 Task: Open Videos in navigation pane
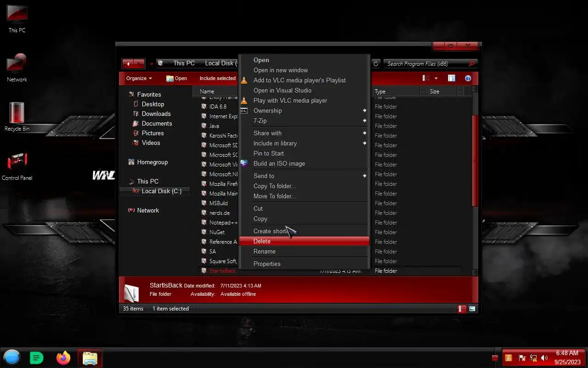(151, 143)
